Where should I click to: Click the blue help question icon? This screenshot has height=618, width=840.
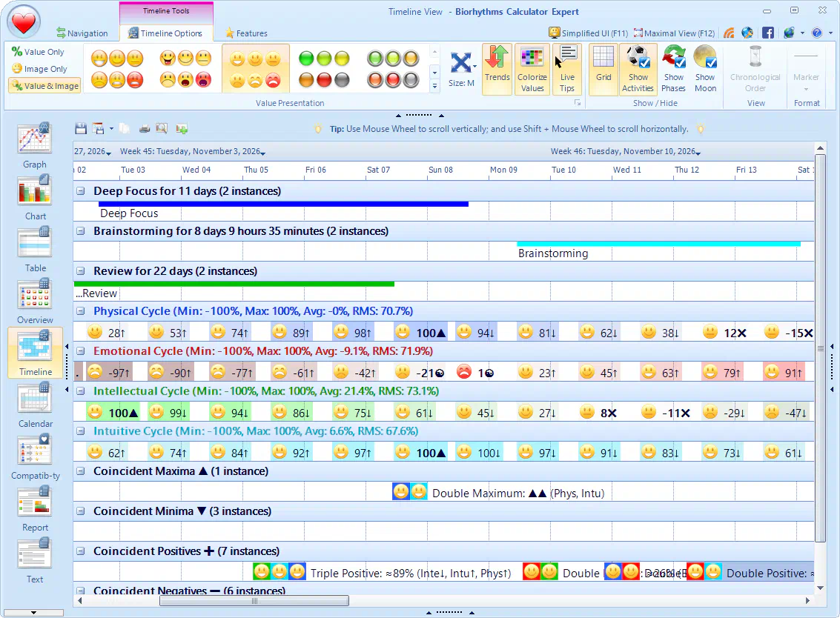(816, 33)
